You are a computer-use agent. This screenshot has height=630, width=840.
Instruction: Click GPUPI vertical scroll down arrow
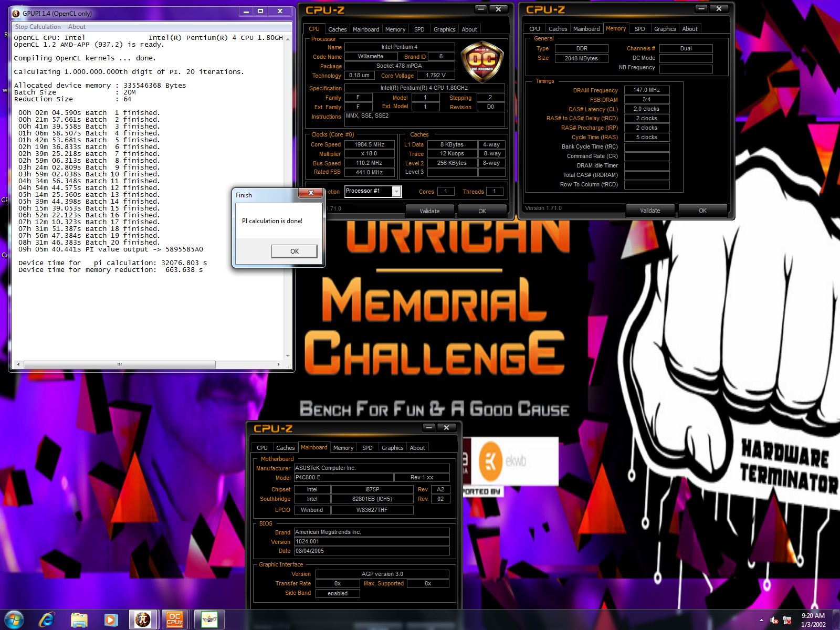point(288,356)
